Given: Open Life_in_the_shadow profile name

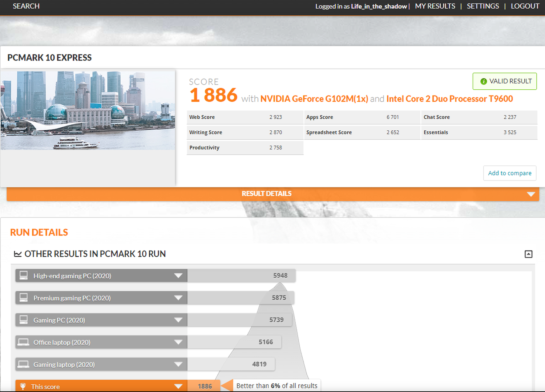Looking at the screenshot, I should point(379,7).
